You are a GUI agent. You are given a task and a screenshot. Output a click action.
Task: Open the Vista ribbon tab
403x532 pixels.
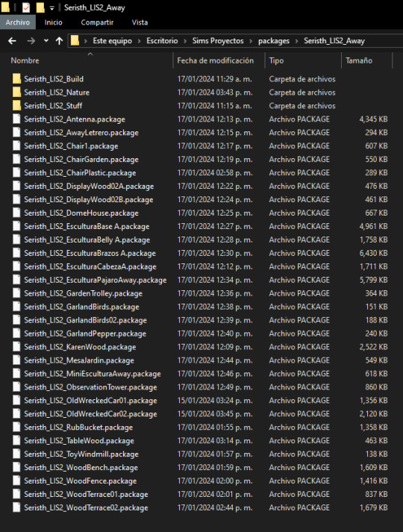(140, 22)
